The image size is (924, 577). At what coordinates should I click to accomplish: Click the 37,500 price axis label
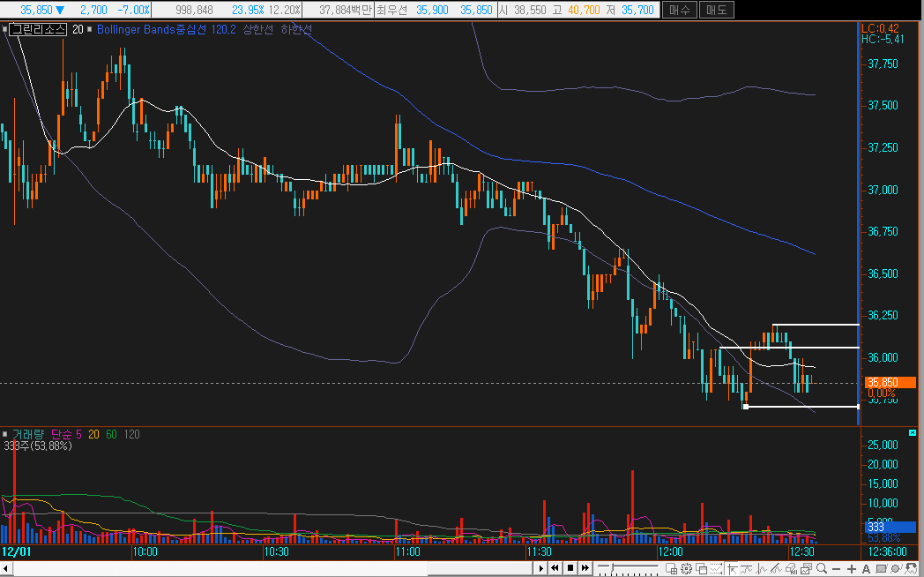(x=883, y=106)
